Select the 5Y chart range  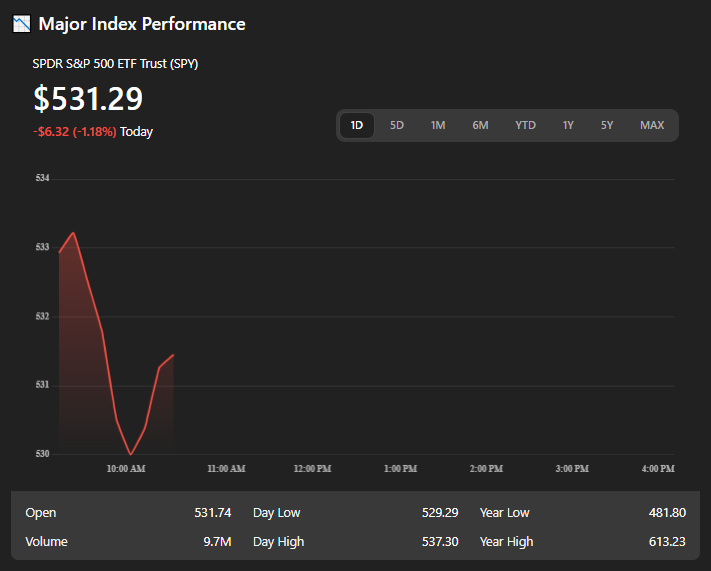[607, 125]
